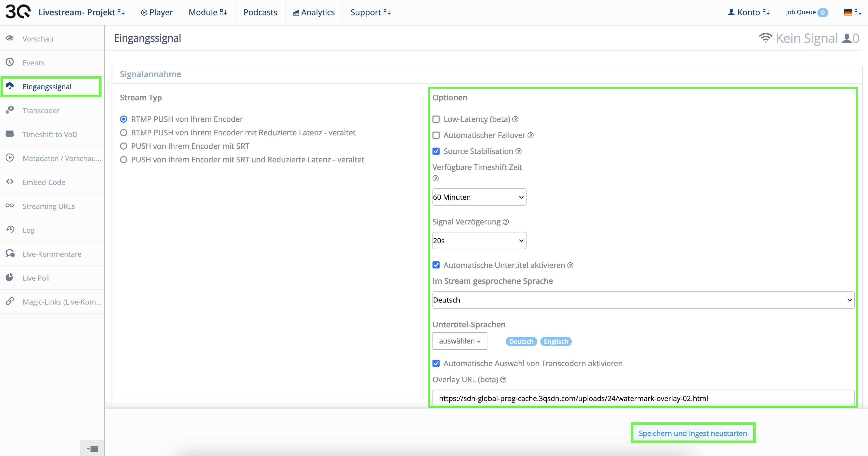Viewport: 868px width, 456px height.
Task: Click the history icon beside Log
Action: [x=10, y=230]
